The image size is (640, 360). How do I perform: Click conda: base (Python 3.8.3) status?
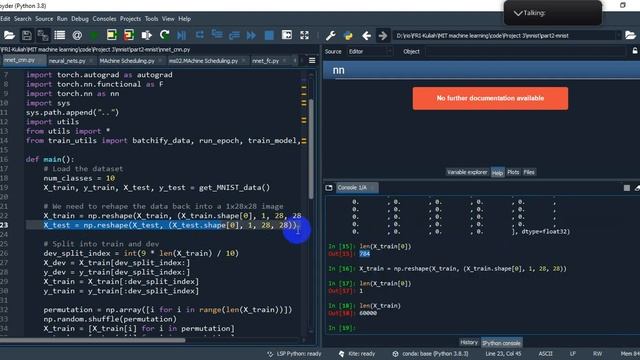(x=430, y=354)
